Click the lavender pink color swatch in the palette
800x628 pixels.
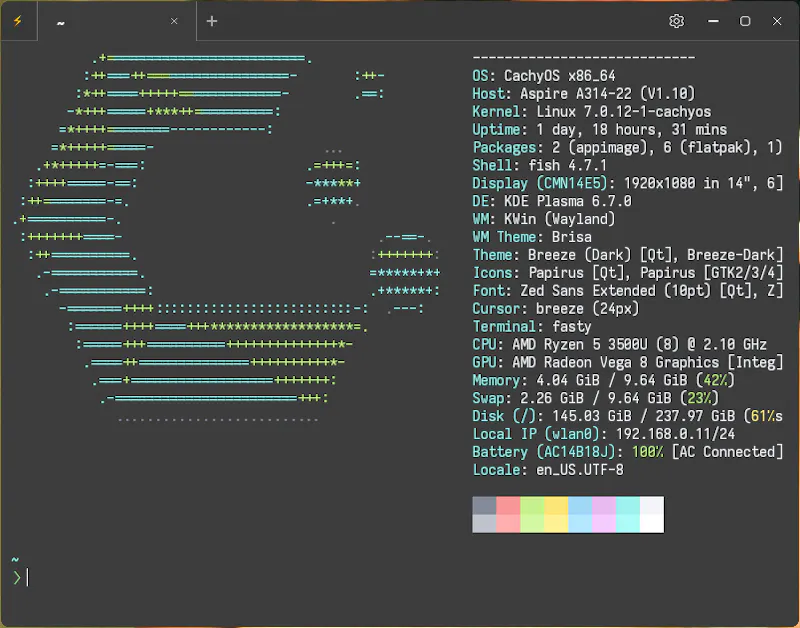tap(604, 514)
